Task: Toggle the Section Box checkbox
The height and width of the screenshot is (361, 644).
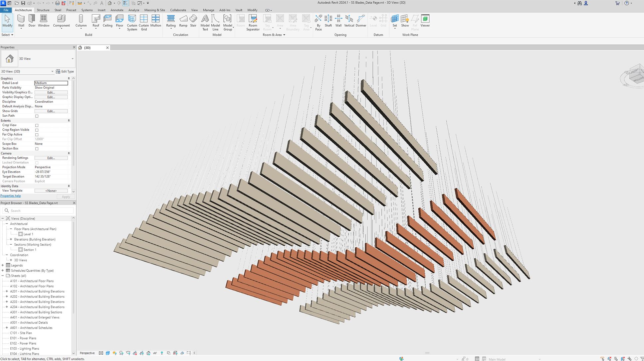Action: [37, 149]
